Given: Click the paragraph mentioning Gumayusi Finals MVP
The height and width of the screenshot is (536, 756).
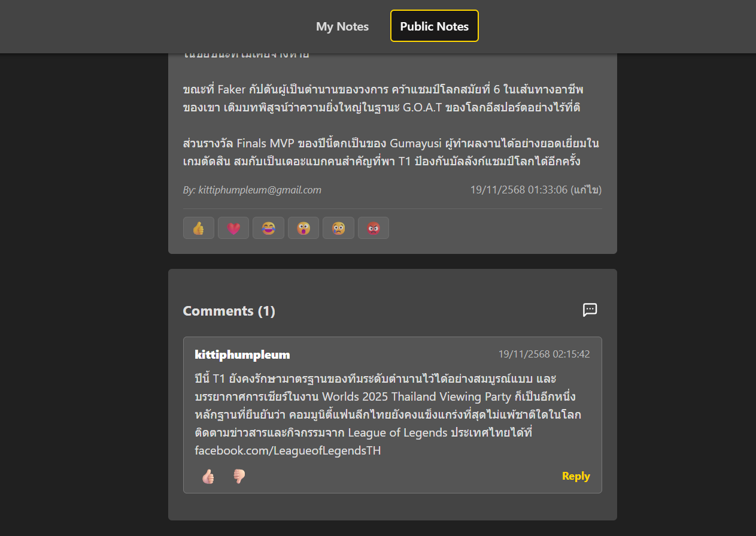Looking at the screenshot, I should [391, 153].
